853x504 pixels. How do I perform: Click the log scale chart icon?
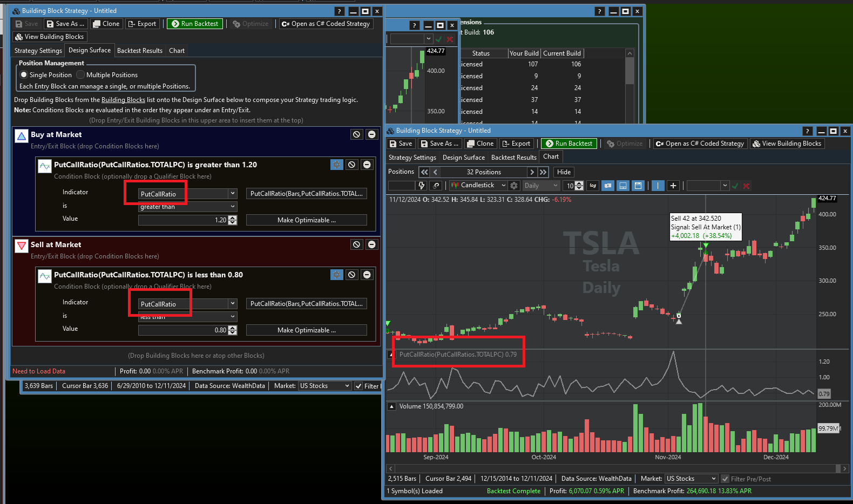(x=593, y=186)
